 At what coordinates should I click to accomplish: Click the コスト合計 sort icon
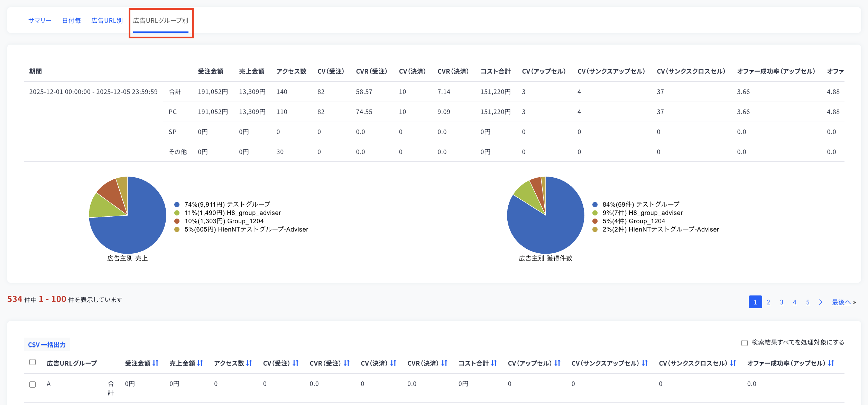pos(494,363)
